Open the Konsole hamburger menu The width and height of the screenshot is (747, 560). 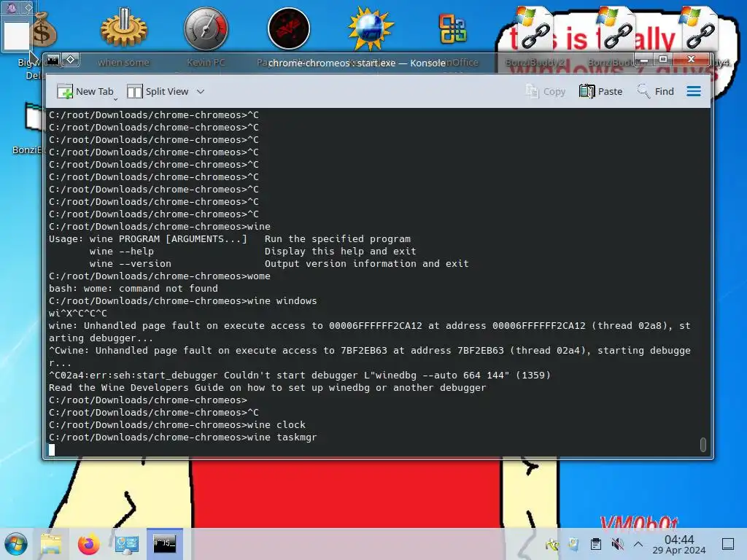coord(694,91)
